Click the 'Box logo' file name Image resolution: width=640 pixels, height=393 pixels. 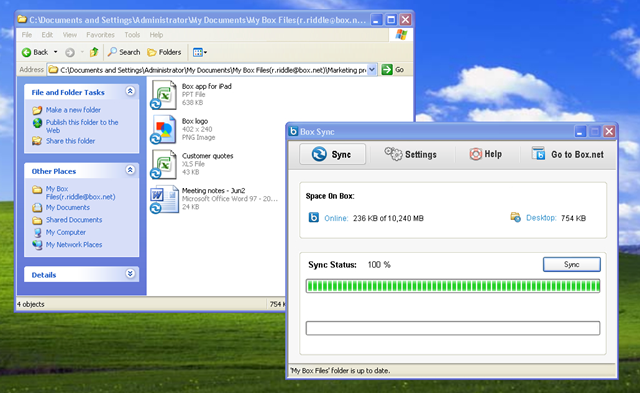195,121
